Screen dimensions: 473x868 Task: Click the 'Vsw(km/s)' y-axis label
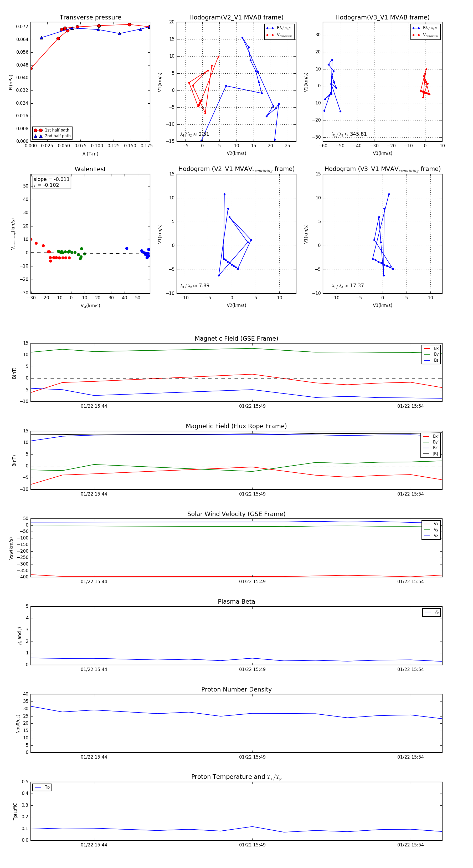(x=11, y=548)
